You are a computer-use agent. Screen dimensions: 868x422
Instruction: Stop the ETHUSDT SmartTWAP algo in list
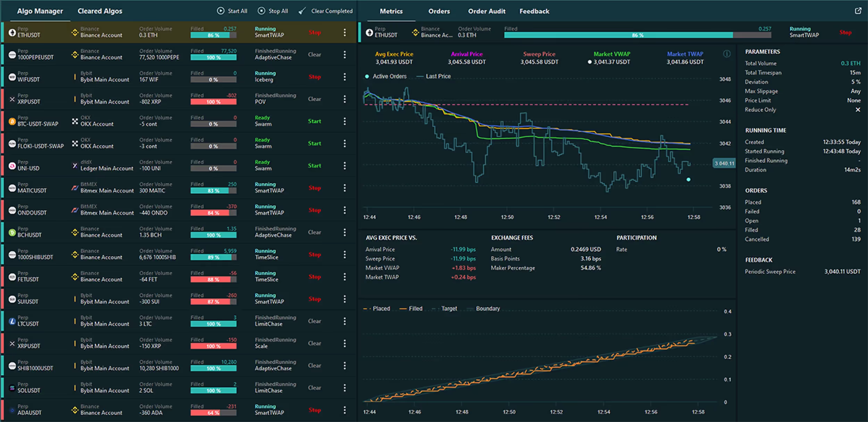[315, 32]
